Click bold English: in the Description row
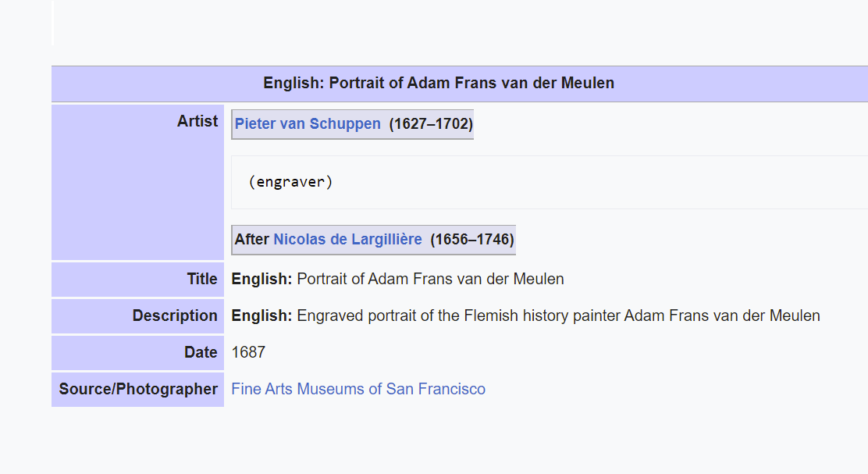The width and height of the screenshot is (868, 474). tap(261, 315)
